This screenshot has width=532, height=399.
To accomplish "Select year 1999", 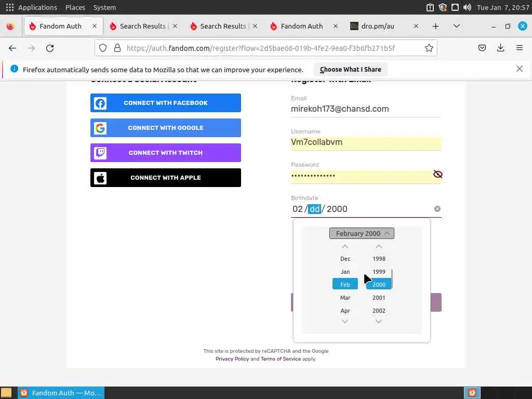I will pyautogui.click(x=379, y=272).
